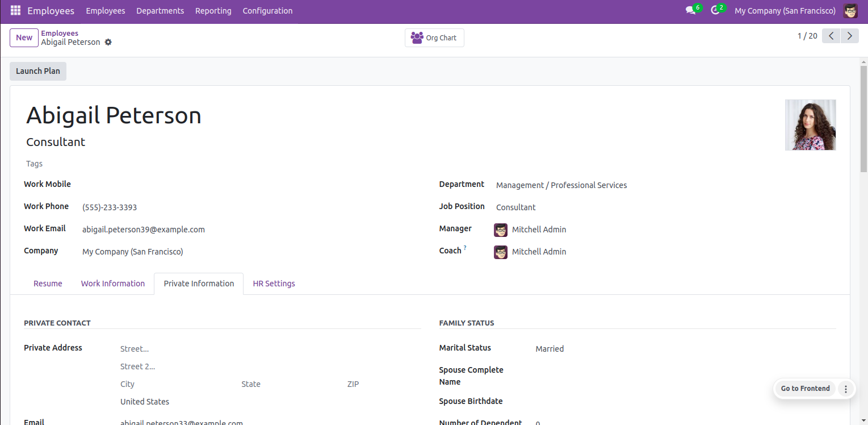Open the State dropdown in private address
This screenshot has height=425, width=868.
(x=291, y=384)
